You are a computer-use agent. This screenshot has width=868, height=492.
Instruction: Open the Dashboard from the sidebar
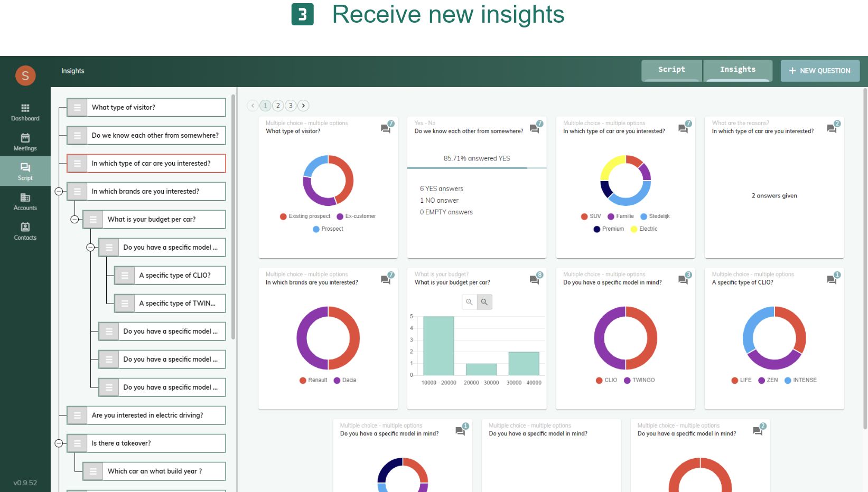pyautogui.click(x=25, y=112)
